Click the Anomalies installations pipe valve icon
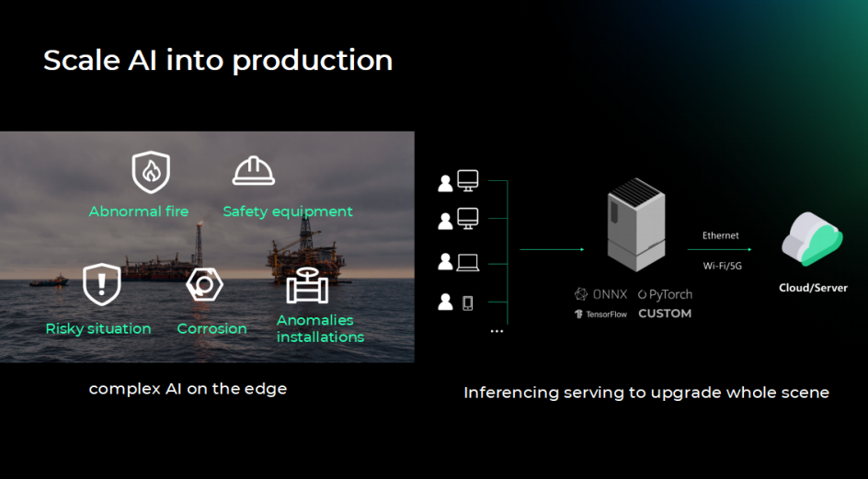 click(307, 286)
